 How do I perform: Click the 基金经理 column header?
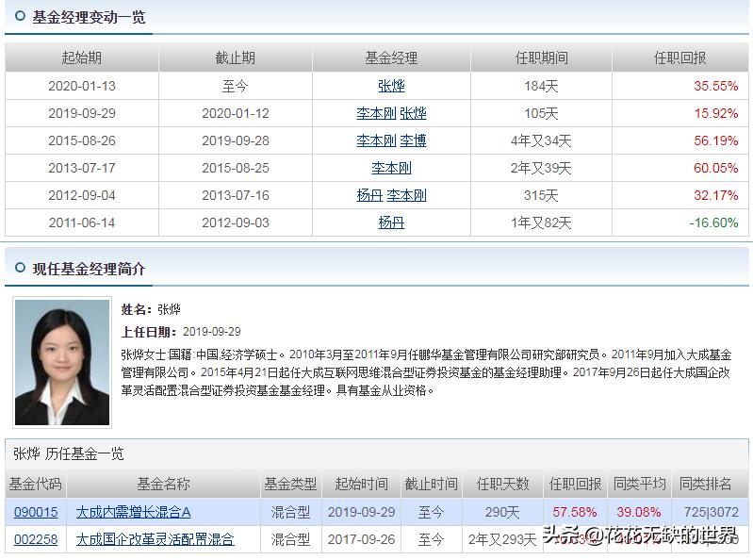click(391, 58)
